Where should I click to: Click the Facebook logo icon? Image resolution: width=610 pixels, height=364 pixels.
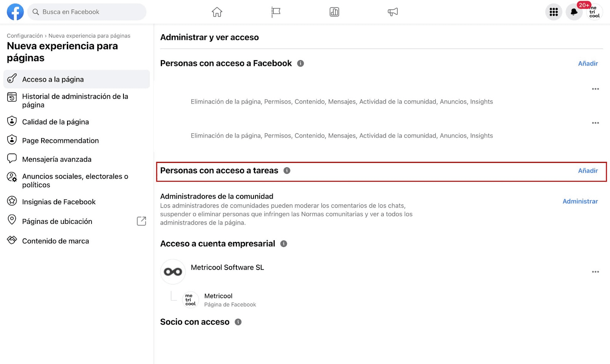pyautogui.click(x=15, y=12)
